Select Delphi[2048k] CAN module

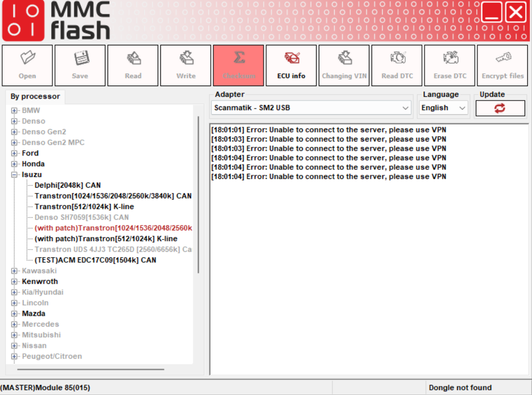[67, 185]
